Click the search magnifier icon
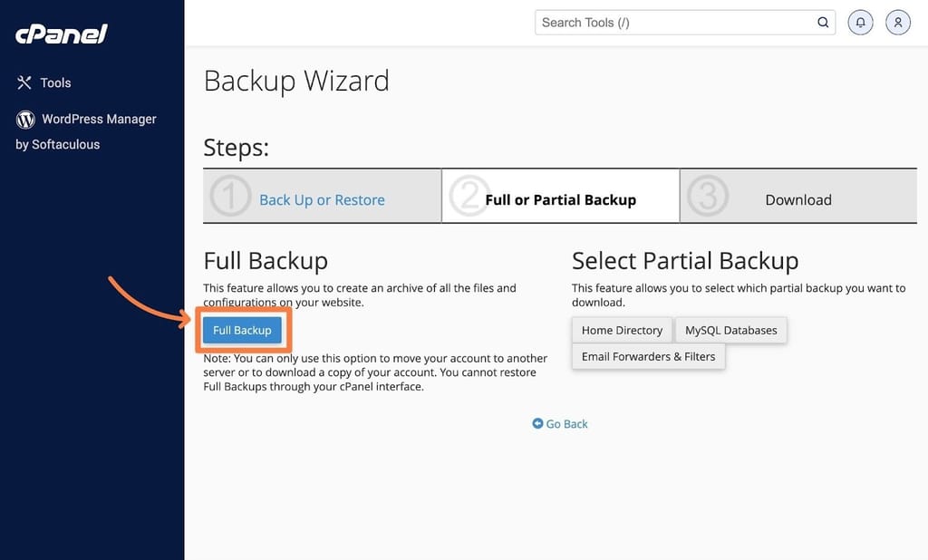 click(823, 23)
